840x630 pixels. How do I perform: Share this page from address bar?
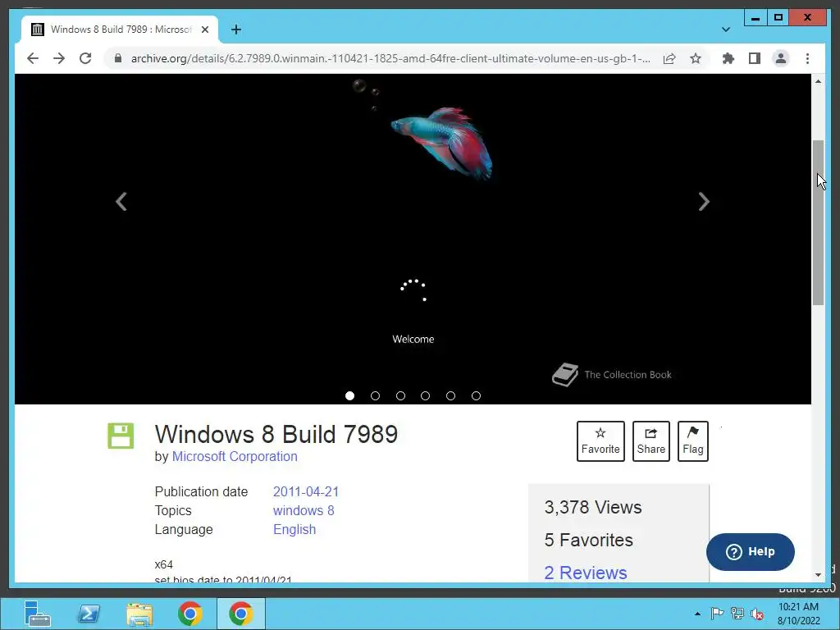[x=669, y=58]
